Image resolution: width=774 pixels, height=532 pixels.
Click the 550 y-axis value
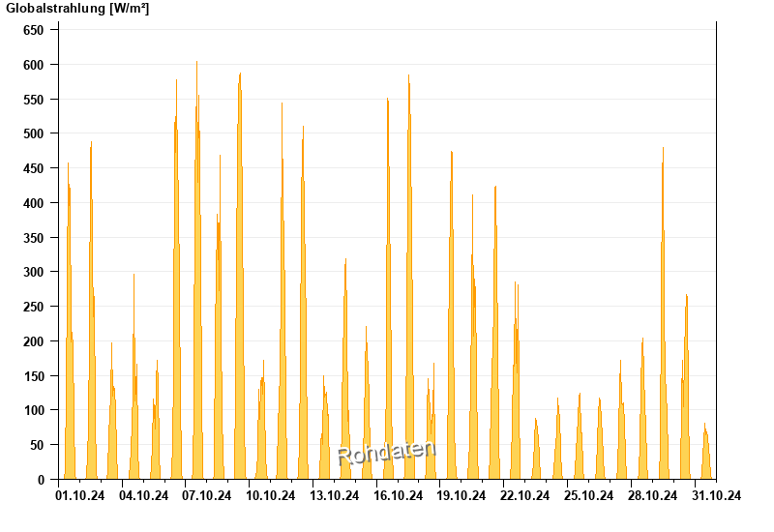point(34,100)
